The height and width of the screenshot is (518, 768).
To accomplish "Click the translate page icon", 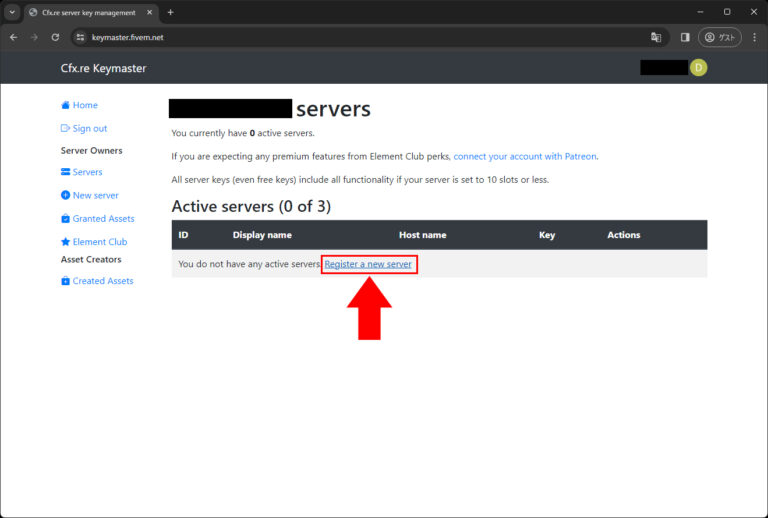I will [x=656, y=37].
